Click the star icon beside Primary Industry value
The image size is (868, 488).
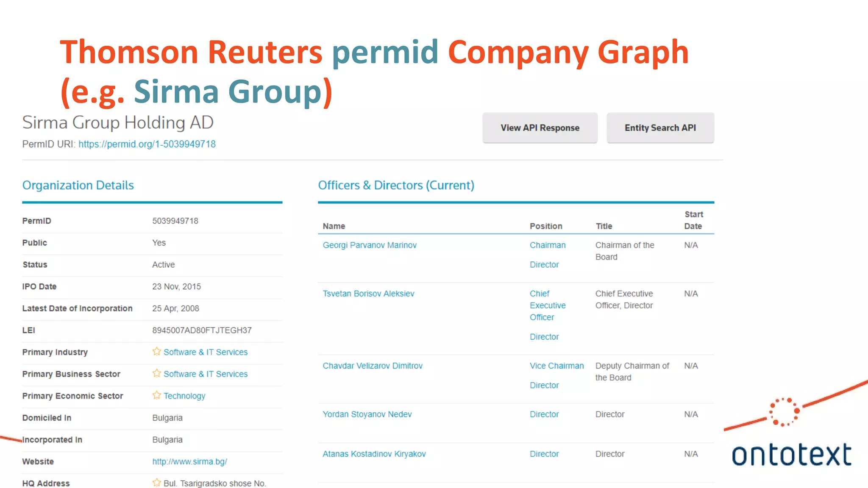(x=157, y=352)
